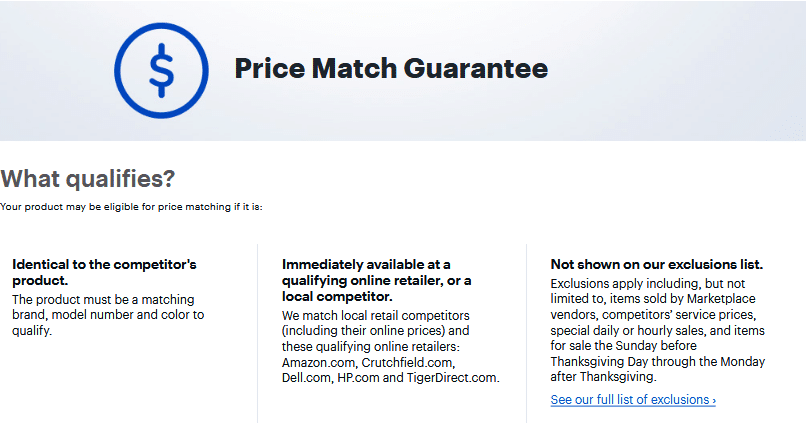Click 'Not shown on our exclusions list' heading

click(x=656, y=264)
